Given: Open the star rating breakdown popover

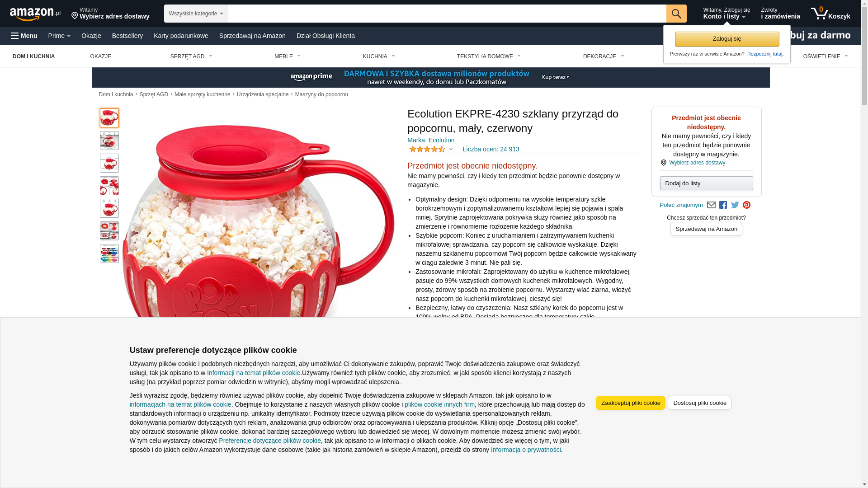Looking at the screenshot, I should point(430,149).
